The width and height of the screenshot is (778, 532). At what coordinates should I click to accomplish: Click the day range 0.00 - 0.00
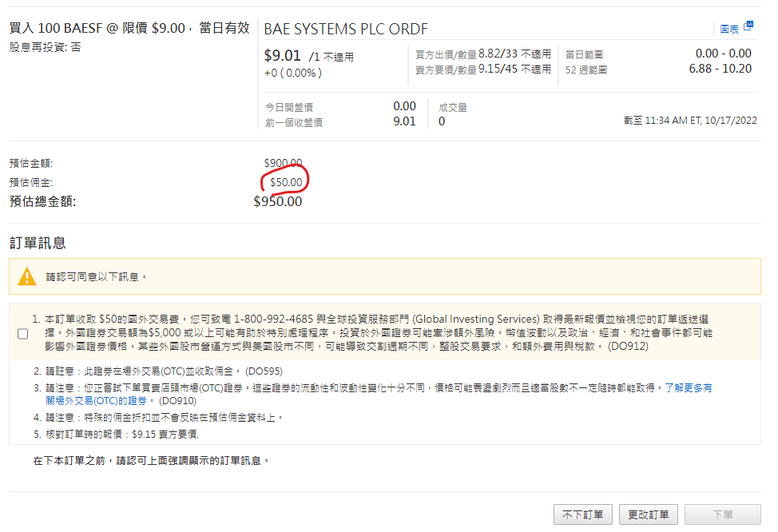[x=724, y=53]
